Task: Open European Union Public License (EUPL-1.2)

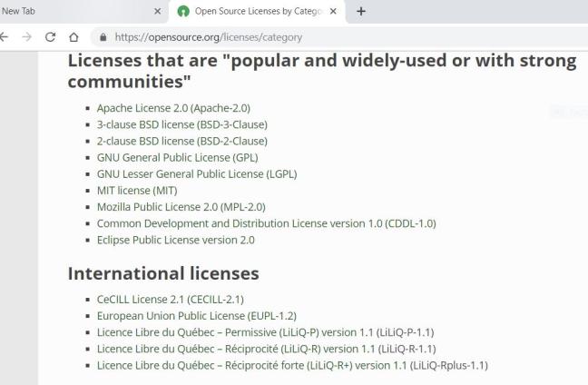Action: coord(197,316)
